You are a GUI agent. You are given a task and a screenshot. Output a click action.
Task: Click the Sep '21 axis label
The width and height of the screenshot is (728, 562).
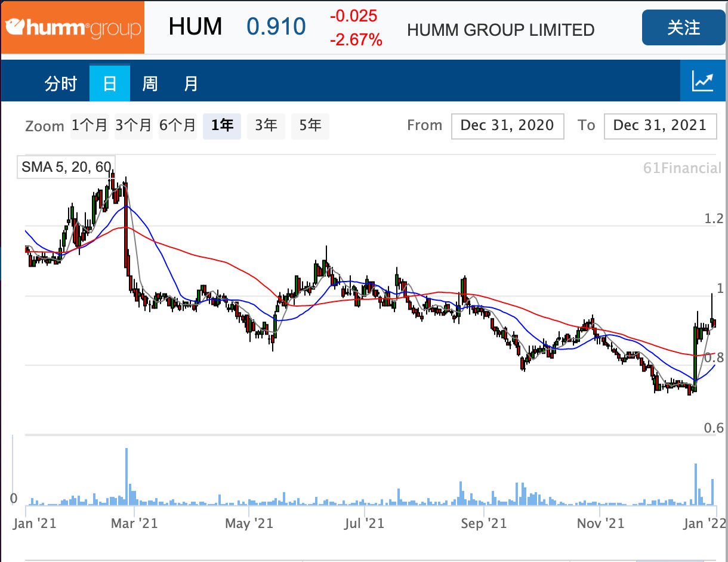point(485,523)
